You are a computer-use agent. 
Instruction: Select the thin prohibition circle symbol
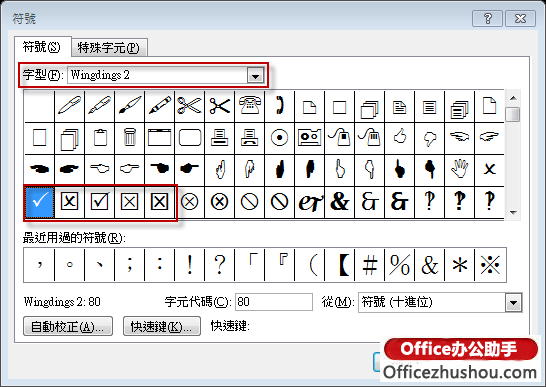point(249,202)
